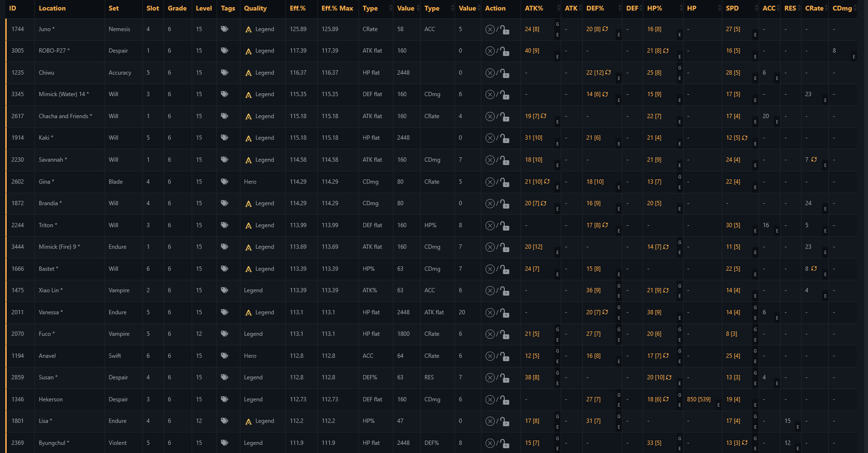Click the G grind button in Juno's ATK% cell

[x=557, y=24]
